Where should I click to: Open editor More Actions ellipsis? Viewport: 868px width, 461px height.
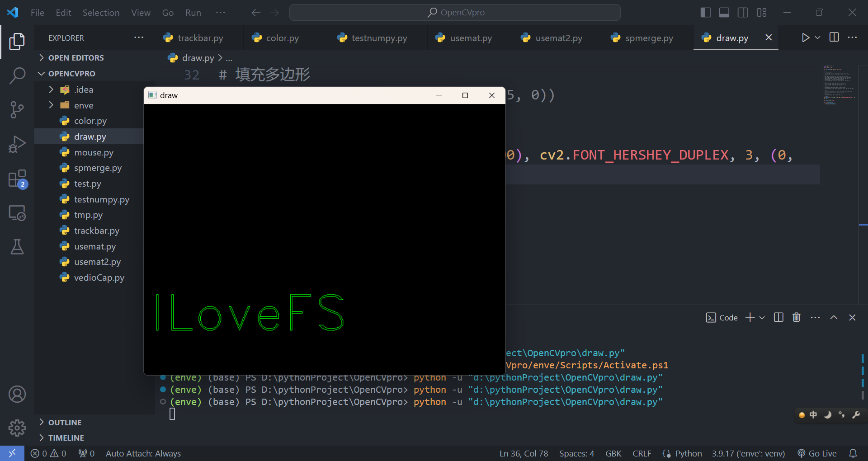[x=852, y=38]
